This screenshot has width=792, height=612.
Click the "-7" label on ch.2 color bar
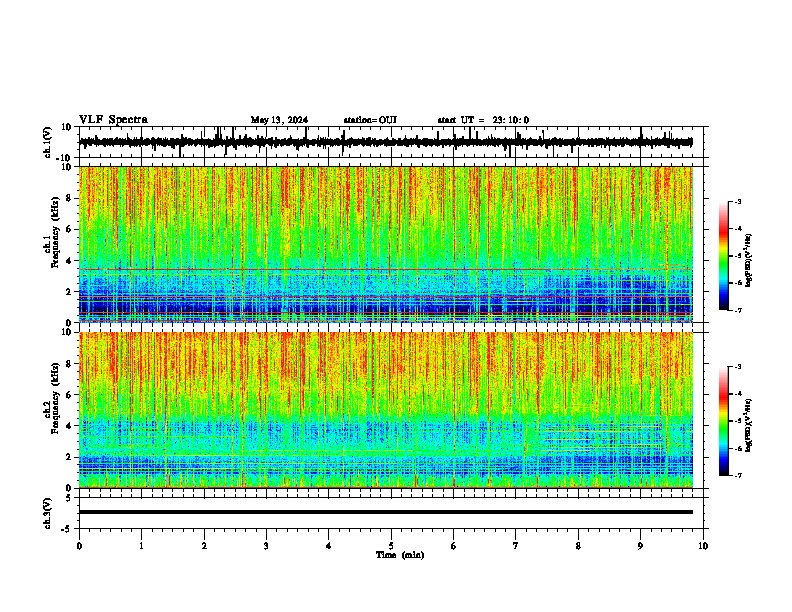(737, 476)
